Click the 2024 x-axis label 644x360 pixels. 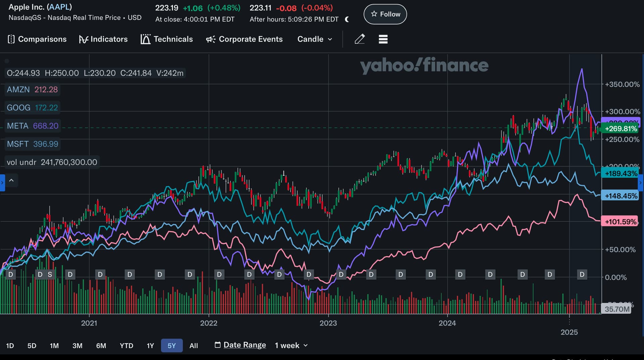pyautogui.click(x=447, y=323)
